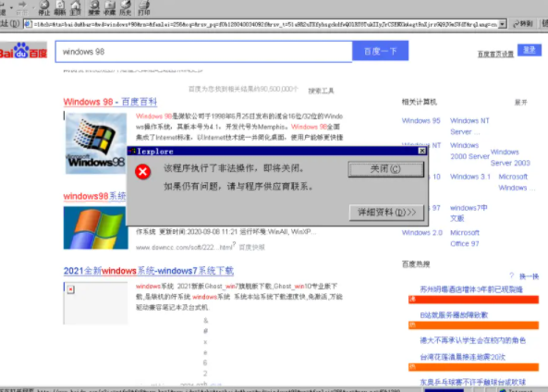
Task: Open related link 'Windows 2.0'
Action: pyautogui.click(x=421, y=233)
